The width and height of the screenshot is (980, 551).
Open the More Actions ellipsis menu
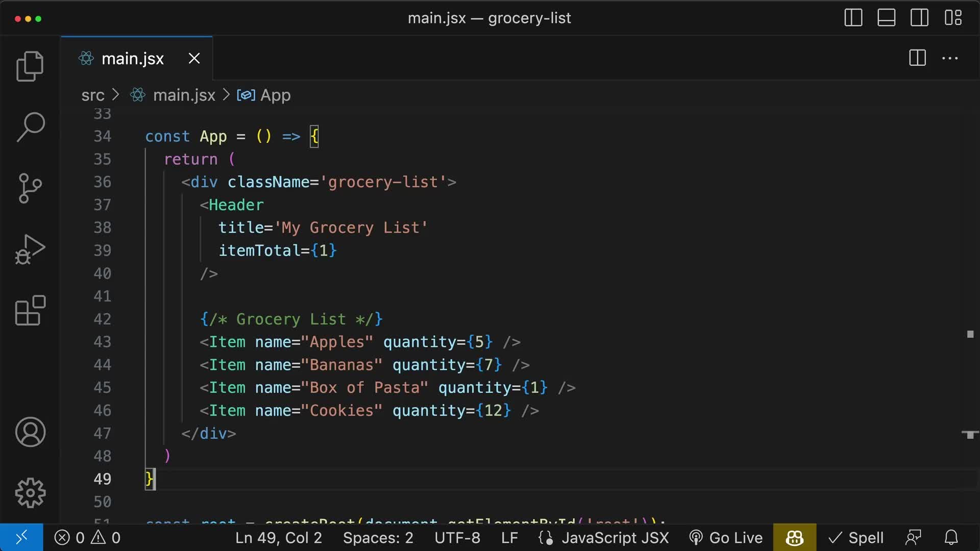[949, 58]
